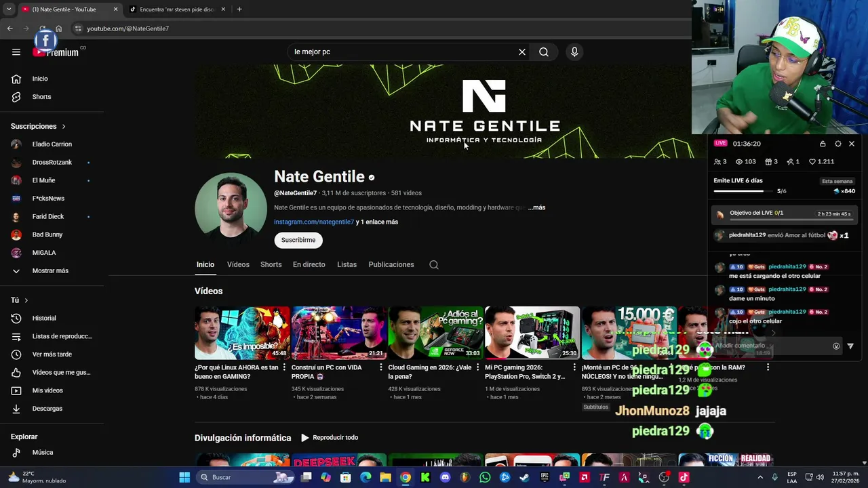Open Ver más tarde in the sidebar
The width and height of the screenshot is (868, 488).
click(x=52, y=354)
